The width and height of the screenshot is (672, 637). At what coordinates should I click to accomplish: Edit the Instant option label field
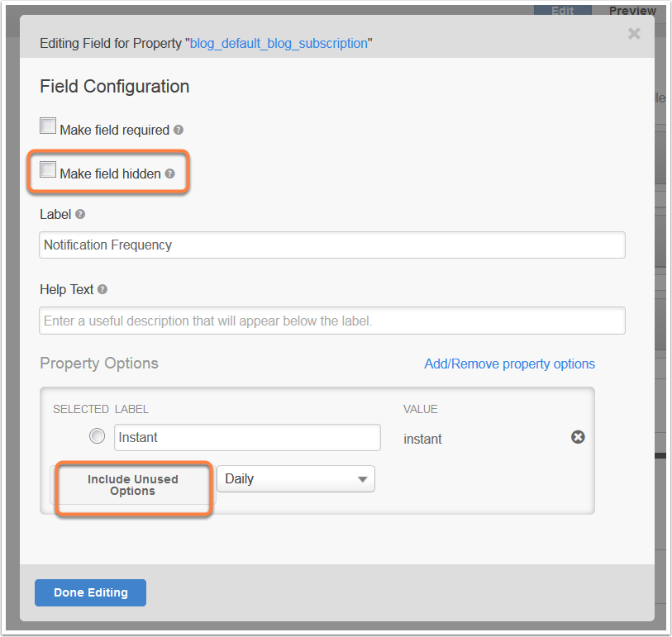[247, 437]
